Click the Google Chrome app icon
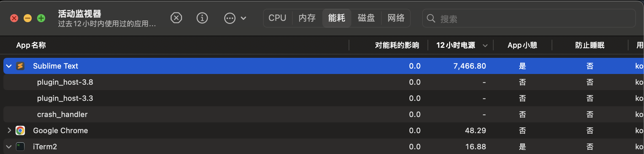The width and height of the screenshot is (644, 154). point(20,130)
